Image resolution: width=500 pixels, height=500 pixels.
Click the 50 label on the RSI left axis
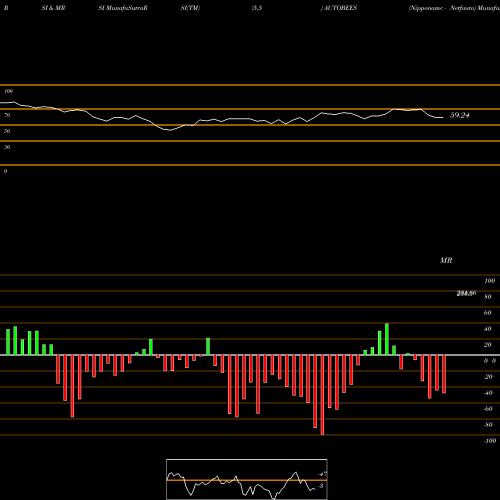click(7, 131)
